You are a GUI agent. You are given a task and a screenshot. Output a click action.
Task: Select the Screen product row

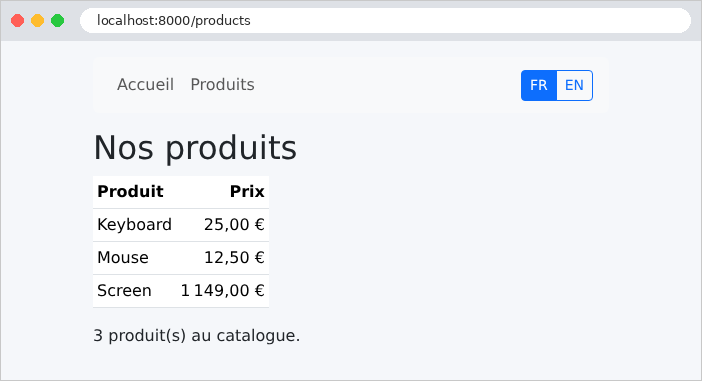pos(181,291)
